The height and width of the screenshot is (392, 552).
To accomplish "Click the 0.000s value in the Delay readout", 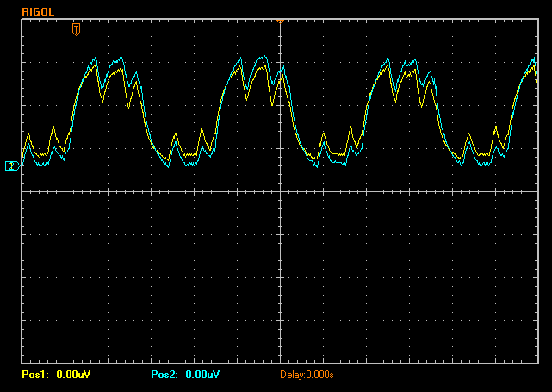I will pos(319,375).
